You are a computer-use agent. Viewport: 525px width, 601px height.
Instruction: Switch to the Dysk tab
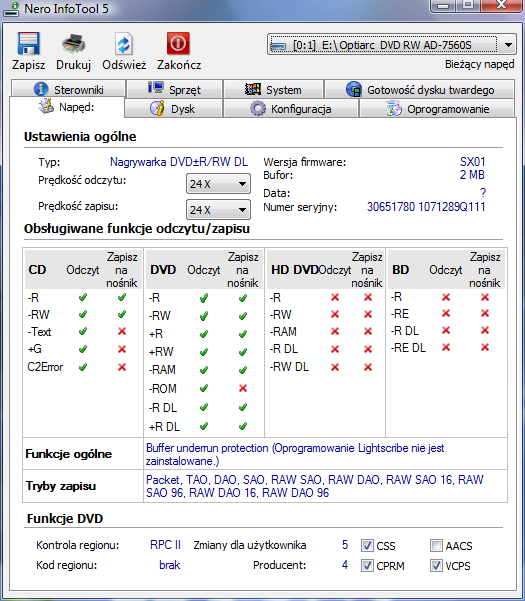click(174, 108)
